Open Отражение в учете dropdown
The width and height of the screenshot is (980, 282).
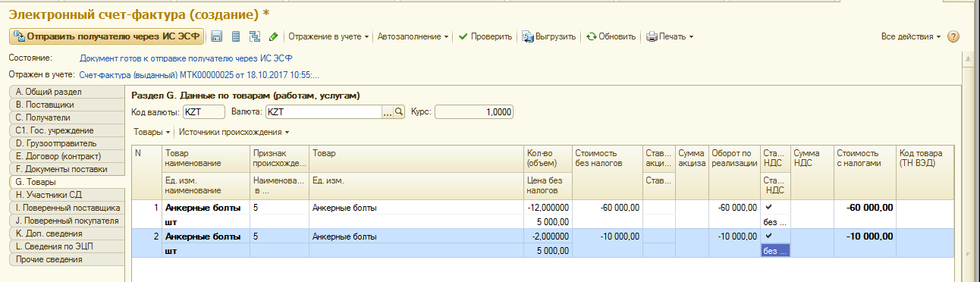328,36
